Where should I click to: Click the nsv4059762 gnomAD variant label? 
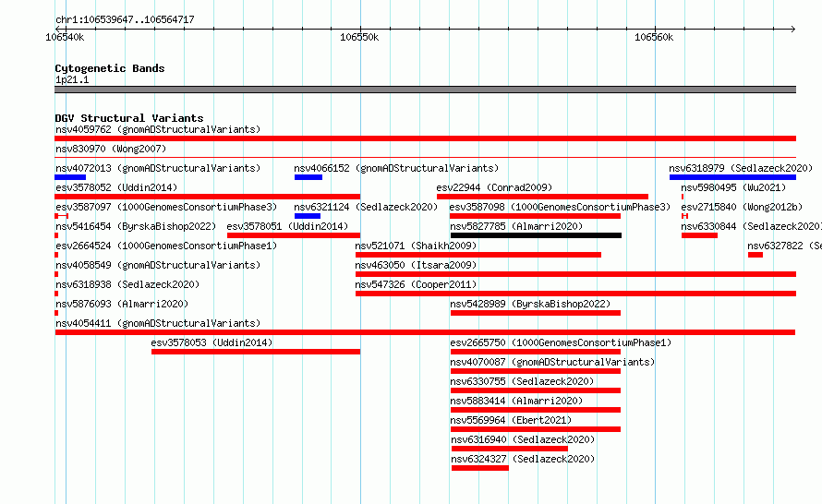tap(158, 129)
